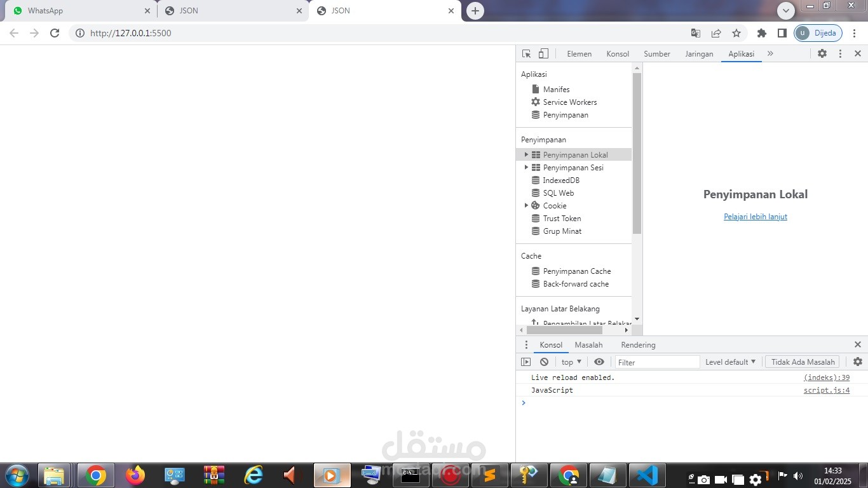This screenshot has width=868, height=488.
Task: Open the top context dropdown
Action: [571, 362]
